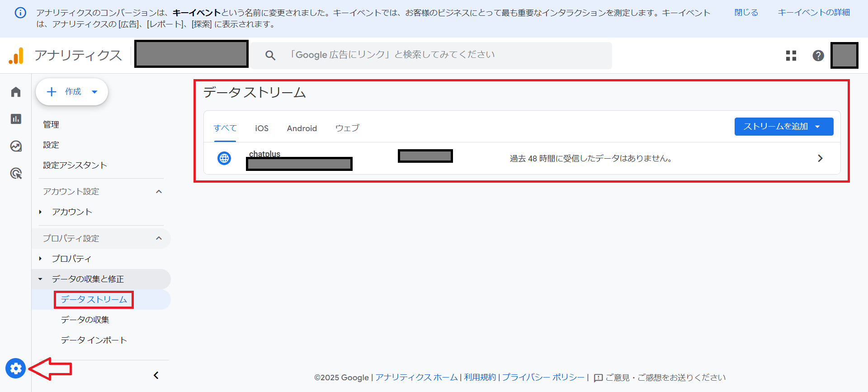Select データの収集 in the side menu
Screen dimensions: 868x392
(x=85, y=320)
